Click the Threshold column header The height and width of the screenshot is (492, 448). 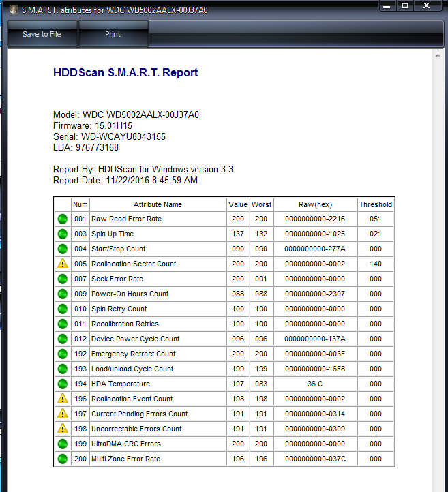click(376, 204)
